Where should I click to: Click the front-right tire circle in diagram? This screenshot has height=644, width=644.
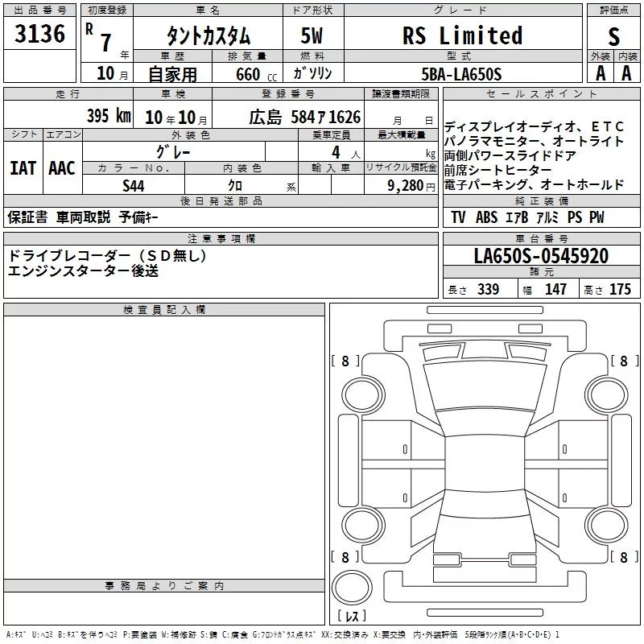(607, 395)
